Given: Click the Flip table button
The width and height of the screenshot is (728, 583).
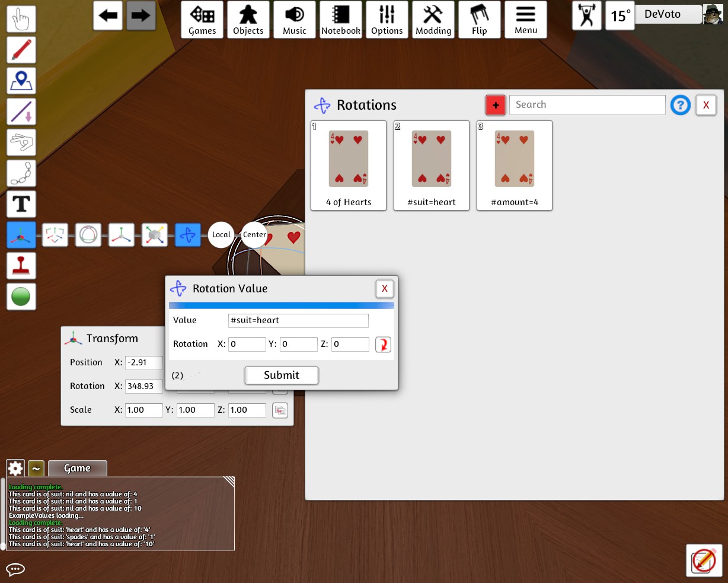Looking at the screenshot, I should click(x=480, y=20).
